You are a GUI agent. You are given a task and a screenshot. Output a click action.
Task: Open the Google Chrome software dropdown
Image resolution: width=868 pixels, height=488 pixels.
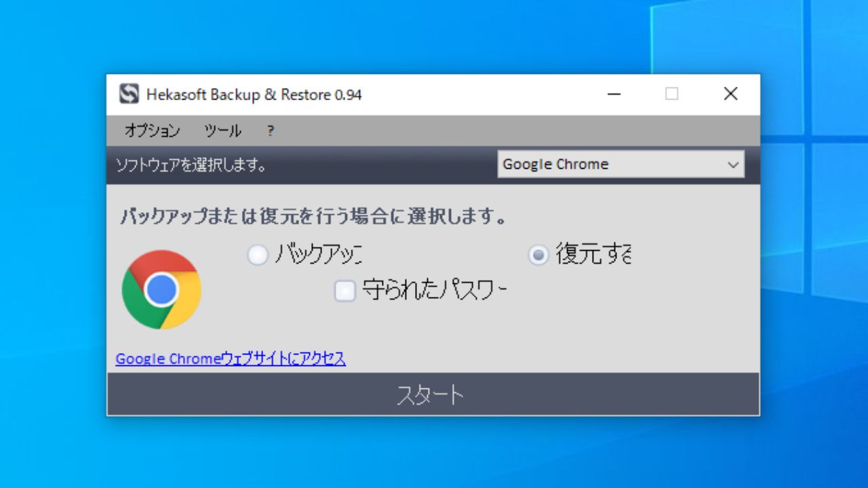(x=620, y=164)
